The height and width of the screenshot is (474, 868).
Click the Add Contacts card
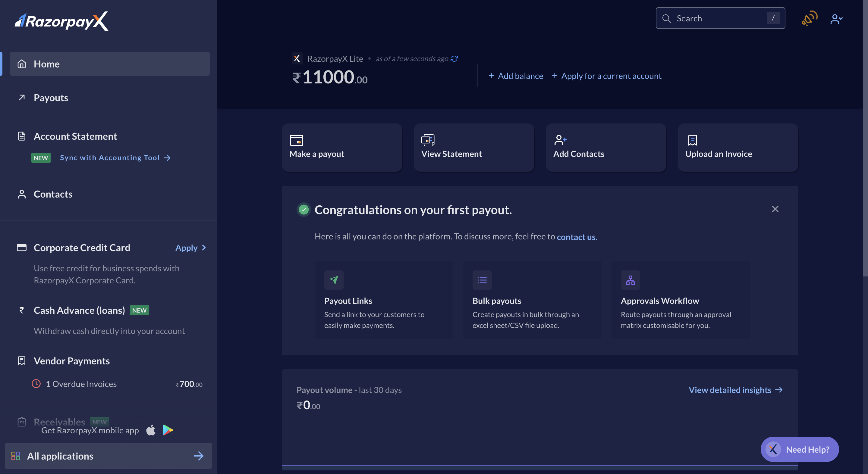(x=606, y=147)
